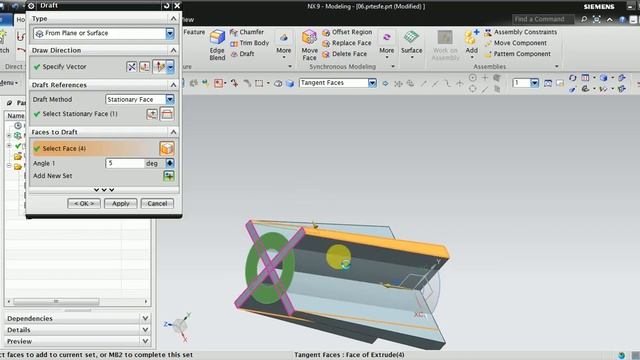The height and width of the screenshot is (360, 640).
Task: Expand the Dependencies panel
Action: pyautogui.click(x=145, y=318)
